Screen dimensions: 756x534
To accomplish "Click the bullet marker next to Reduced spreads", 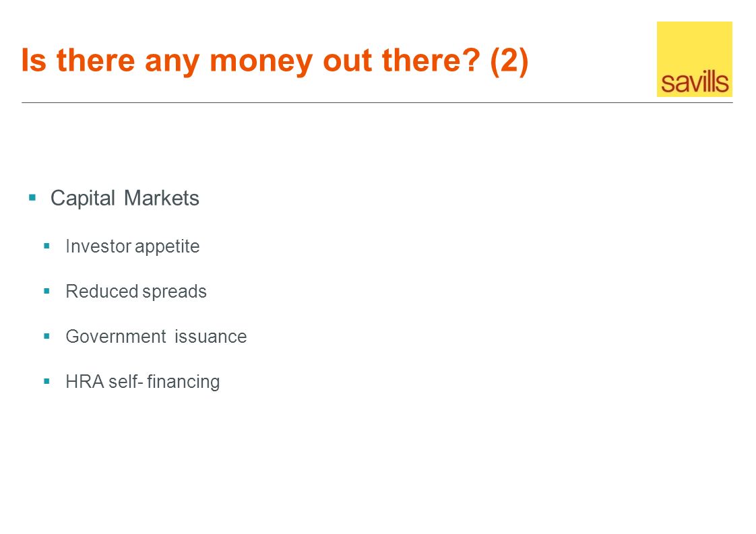I will 46,291.
